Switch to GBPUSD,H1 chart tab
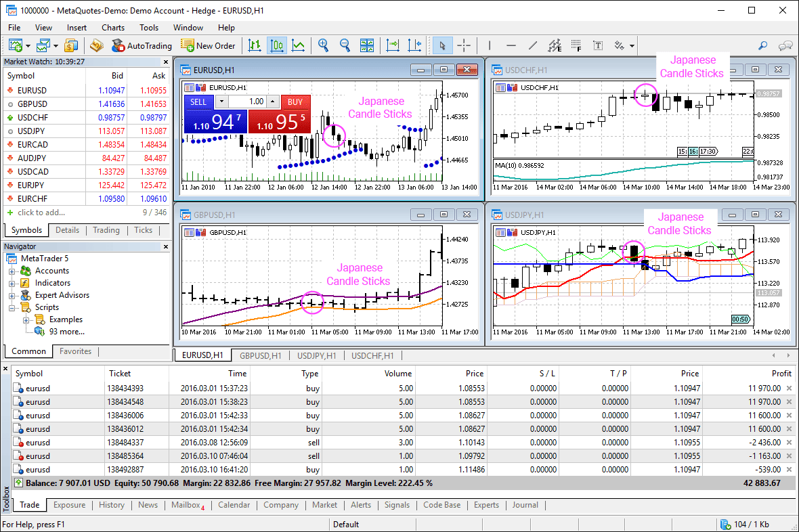Image resolution: width=799 pixels, height=532 pixels. (x=261, y=355)
